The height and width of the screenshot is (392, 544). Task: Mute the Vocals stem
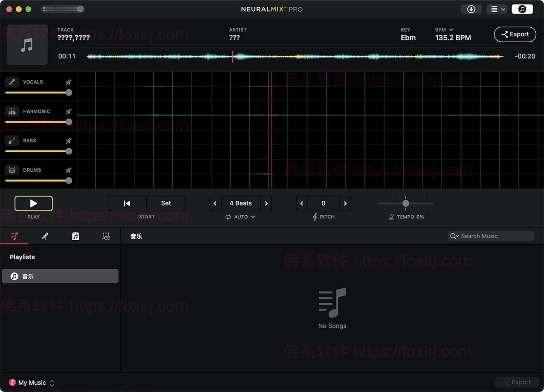[x=68, y=82]
